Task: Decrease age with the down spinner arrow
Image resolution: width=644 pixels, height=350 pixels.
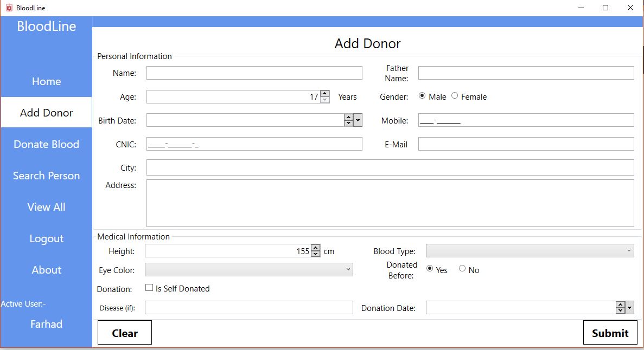Action: [x=325, y=100]
